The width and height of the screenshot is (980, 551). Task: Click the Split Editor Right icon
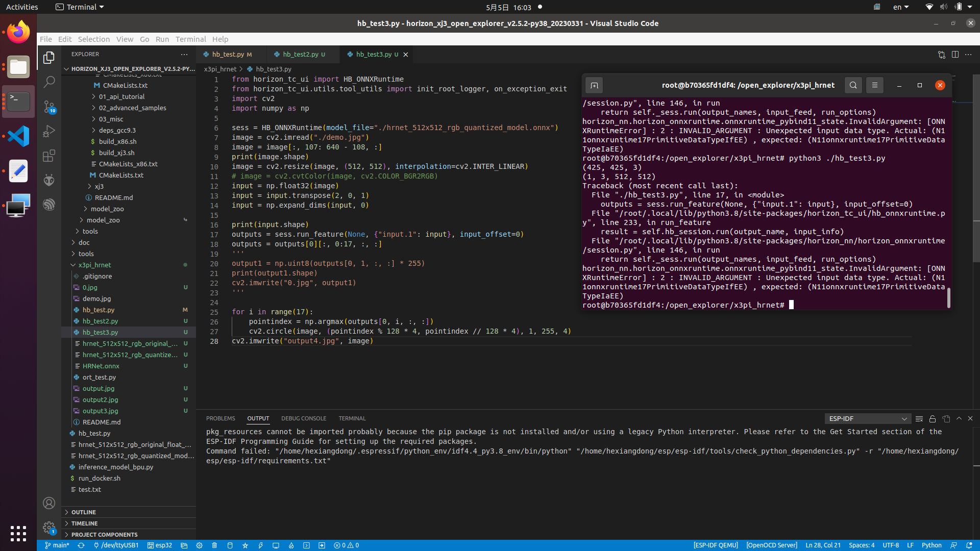[x=955, y=55]
